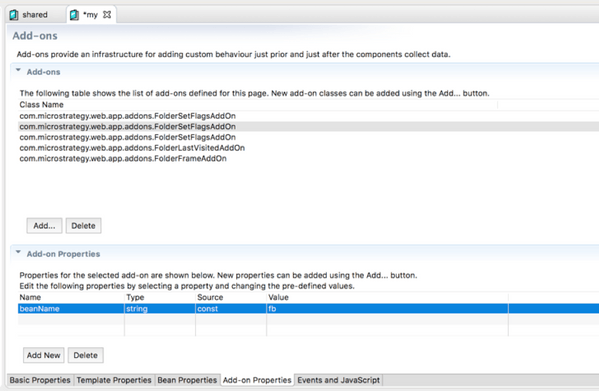599x391 pixels.
Task: Switch to the shared editor tab
Action: [34, 15]
